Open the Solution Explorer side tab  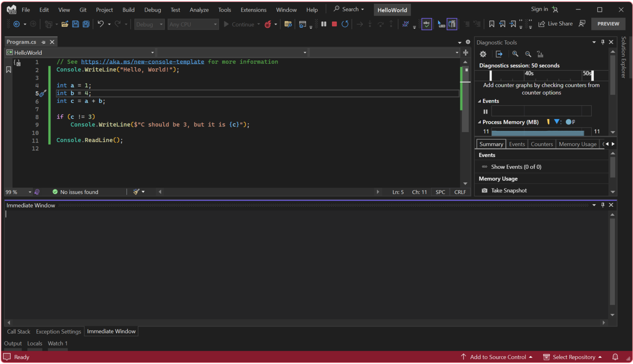pos(624,57)
